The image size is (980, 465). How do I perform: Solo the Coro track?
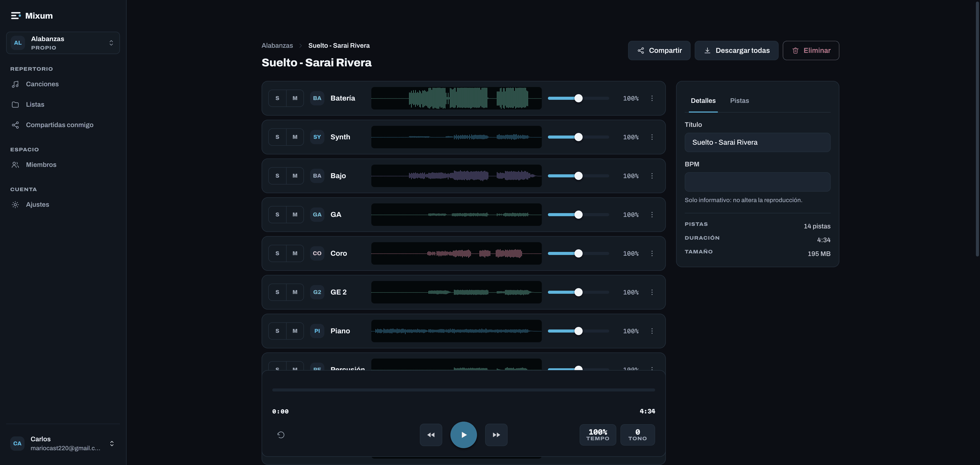tap(277, 253)
